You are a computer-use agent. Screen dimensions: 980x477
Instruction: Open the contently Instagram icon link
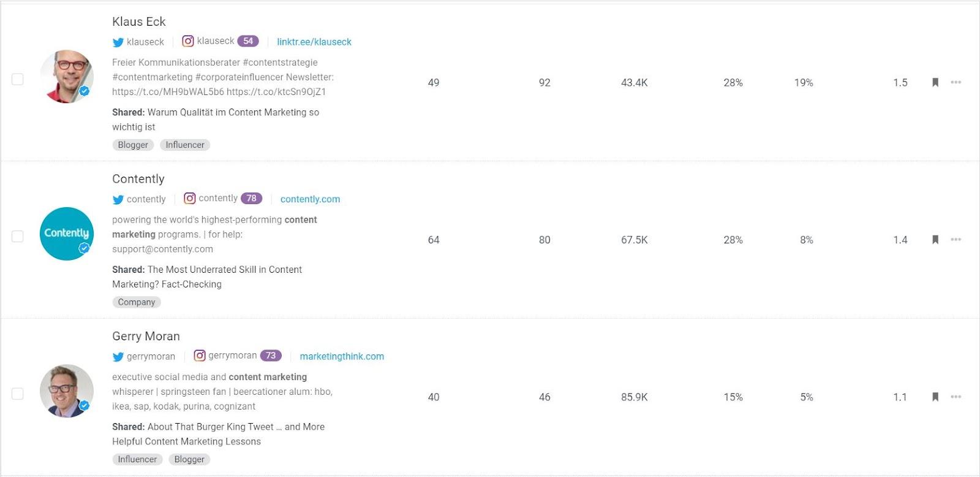coord(190,198)
